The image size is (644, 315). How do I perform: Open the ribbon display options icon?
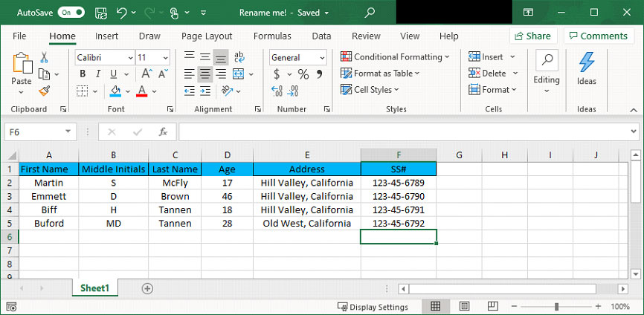(x=529, y=13)
